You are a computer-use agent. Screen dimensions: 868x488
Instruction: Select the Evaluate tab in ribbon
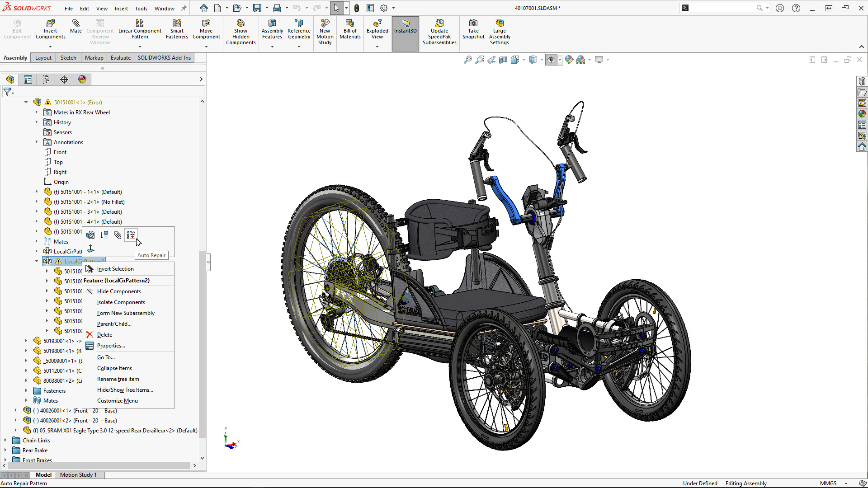click(x=120, y=57)
